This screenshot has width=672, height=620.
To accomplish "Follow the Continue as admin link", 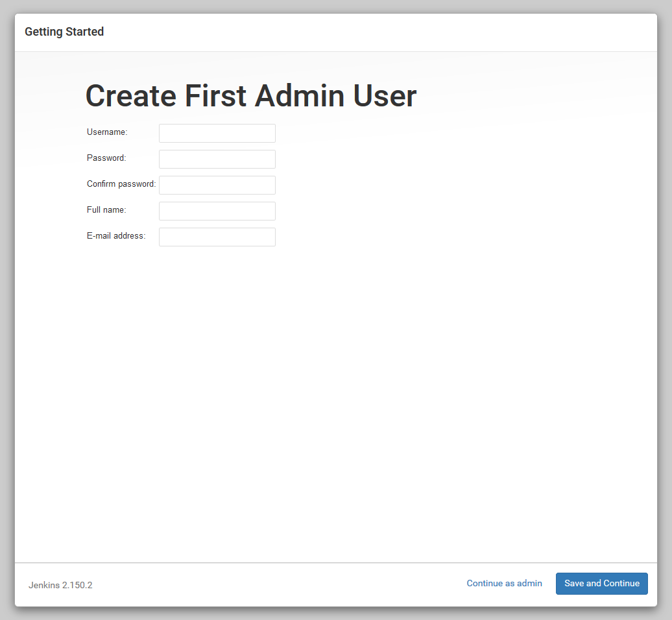I will pyautogui.click(x=504, y=584).
